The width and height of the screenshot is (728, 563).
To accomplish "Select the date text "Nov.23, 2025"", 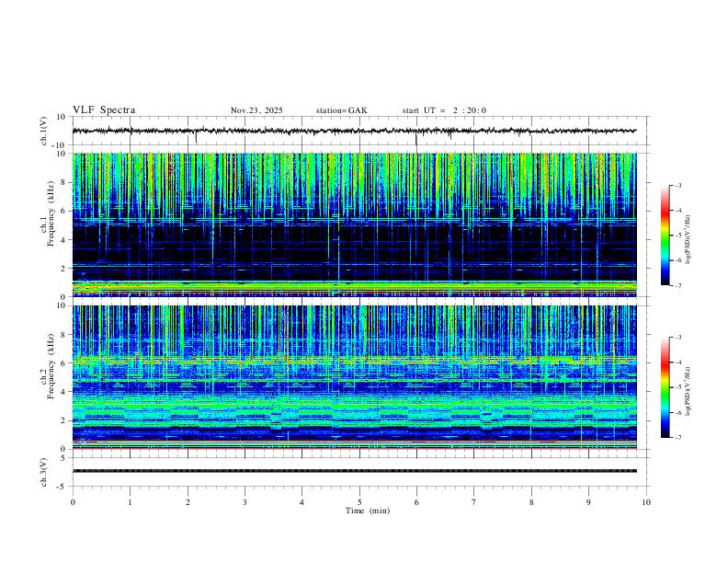I will 256,110.
